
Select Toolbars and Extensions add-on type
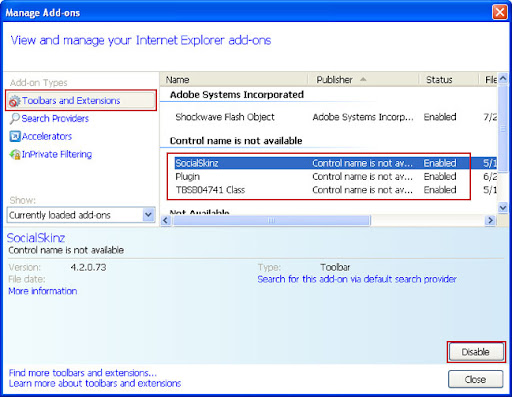81,100
